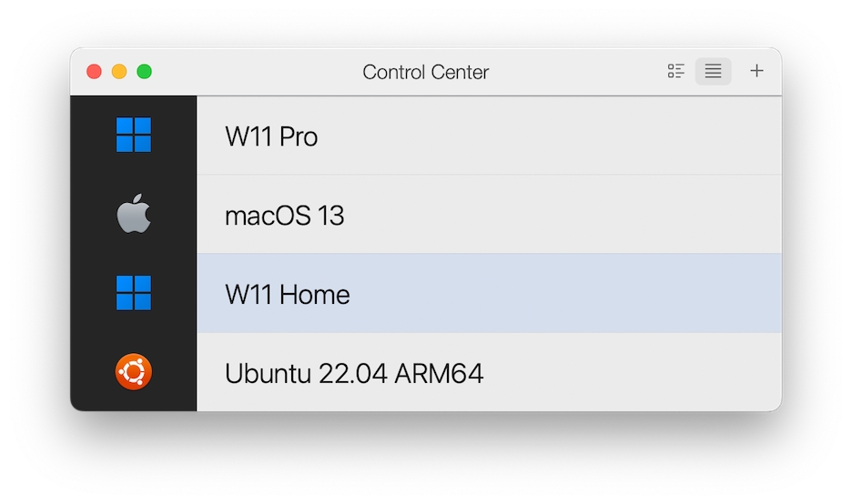Add a new virtual machine with plus
852x504 pixels.
point(756,71)
